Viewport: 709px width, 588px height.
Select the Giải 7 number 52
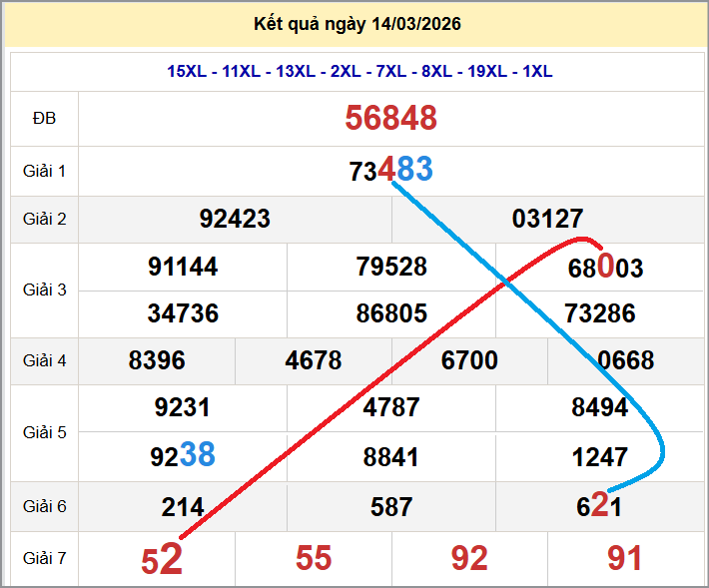(162, 560)
